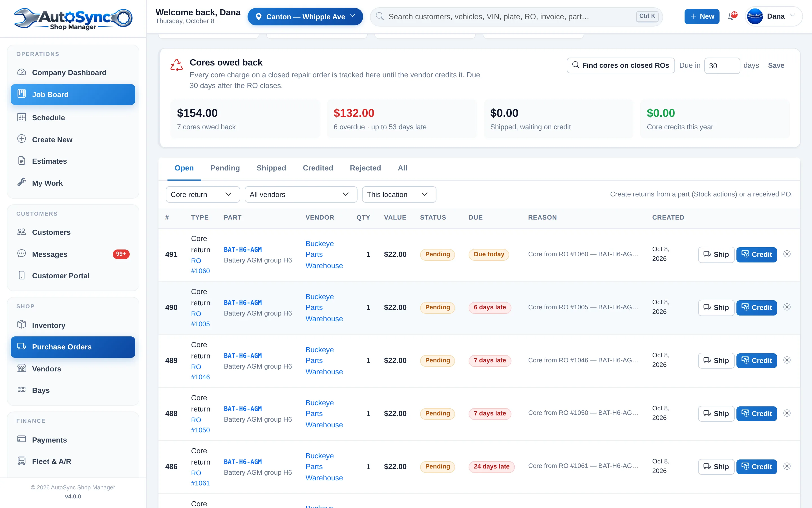The height and width of the screenshot is (508, 812).
Task: Click the Payments card icon
Action: click(21, 439)
